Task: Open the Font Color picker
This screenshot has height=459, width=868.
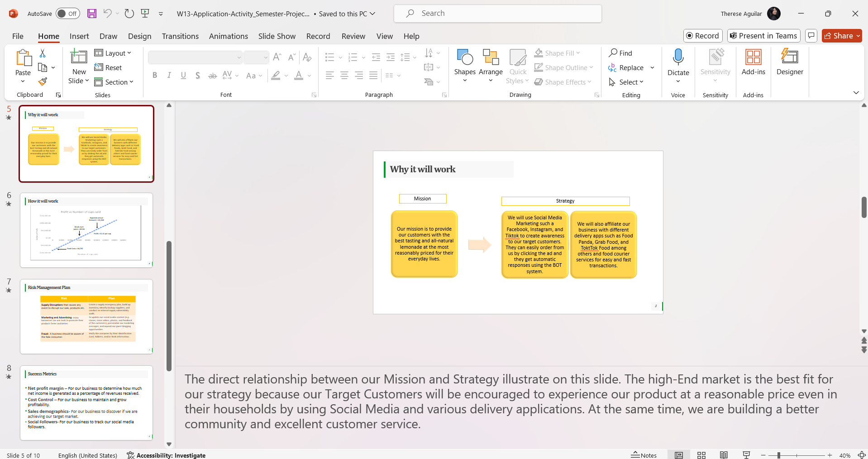Action: coord(299,76)
